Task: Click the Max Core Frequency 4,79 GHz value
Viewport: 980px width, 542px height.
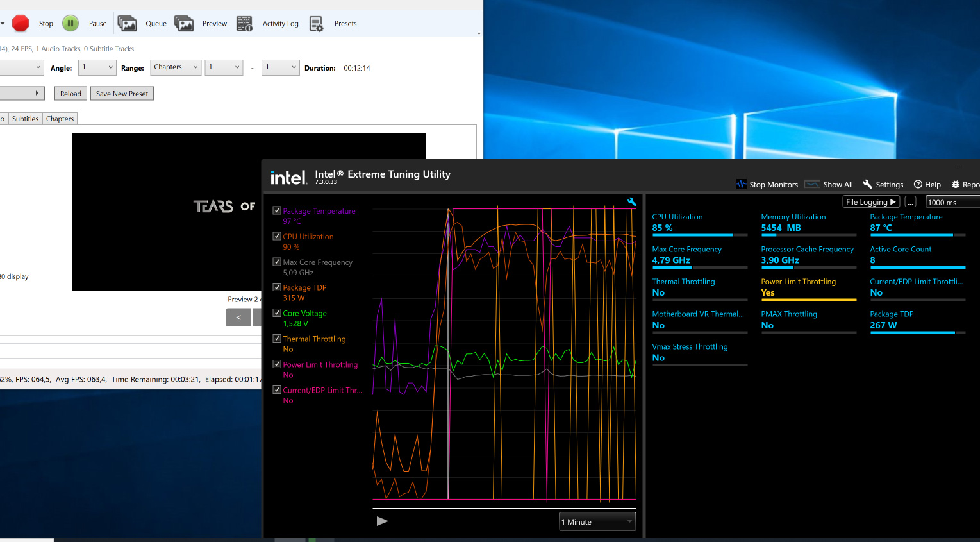Action: pos(671,260)
